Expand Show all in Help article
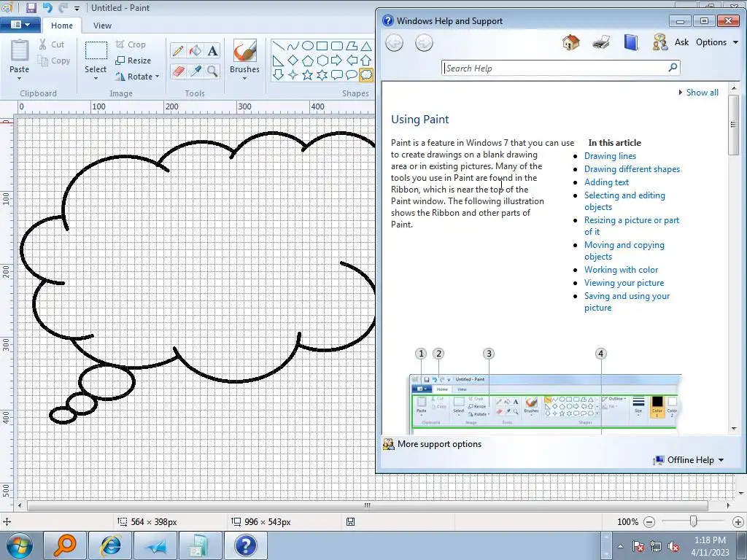This screenshot has height=560, width=747. point(698,93)
